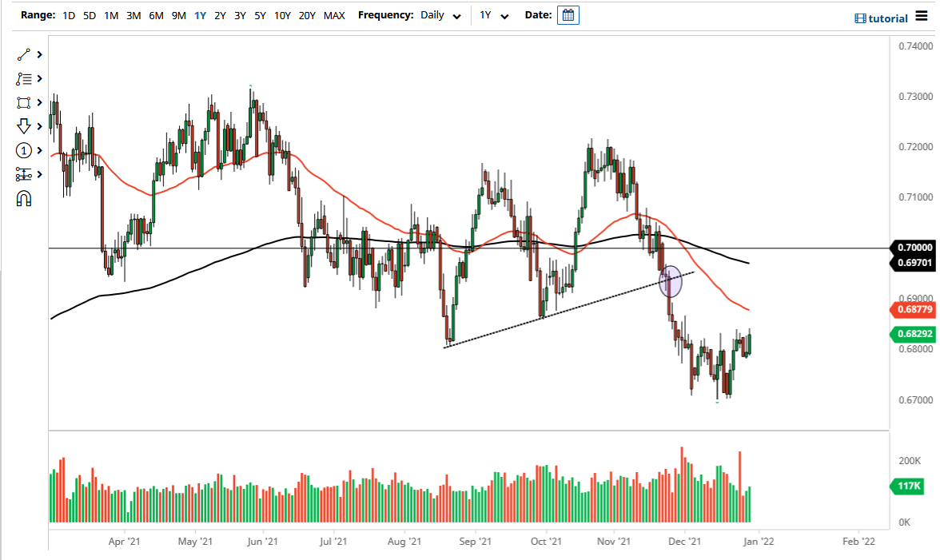
Task: Select the rectangle shape drawing tool
Action: tap(23, 102)
